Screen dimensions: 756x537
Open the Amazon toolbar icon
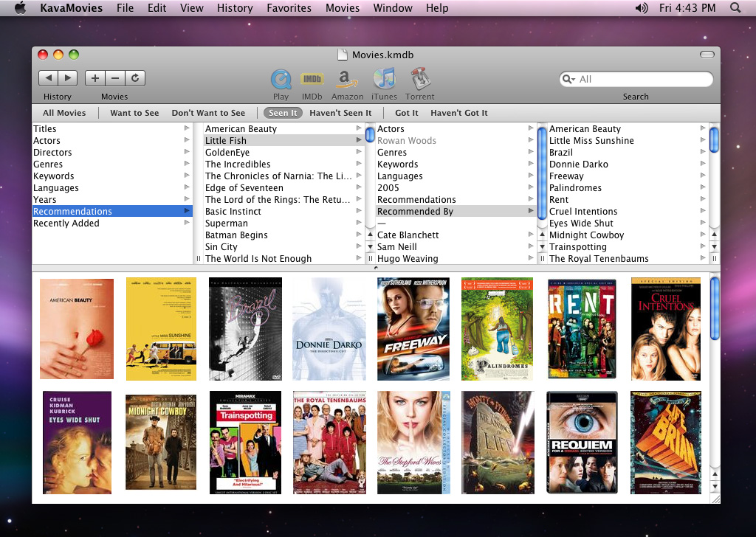coord(347,78)
